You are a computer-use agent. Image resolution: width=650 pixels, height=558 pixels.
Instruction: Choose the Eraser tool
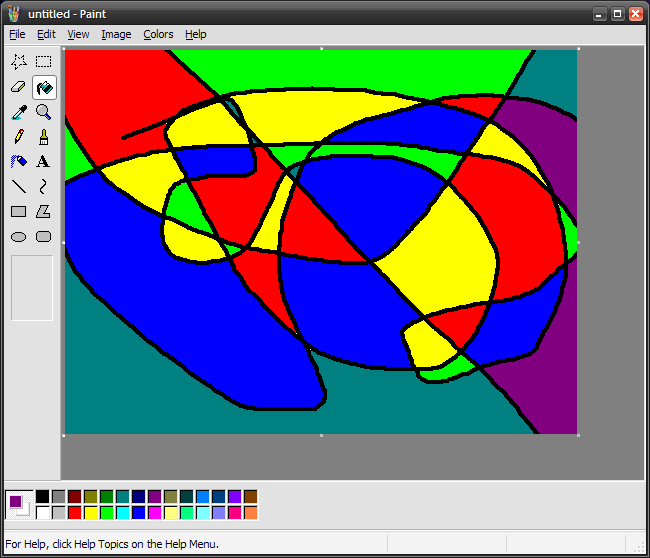coord(19,87)
